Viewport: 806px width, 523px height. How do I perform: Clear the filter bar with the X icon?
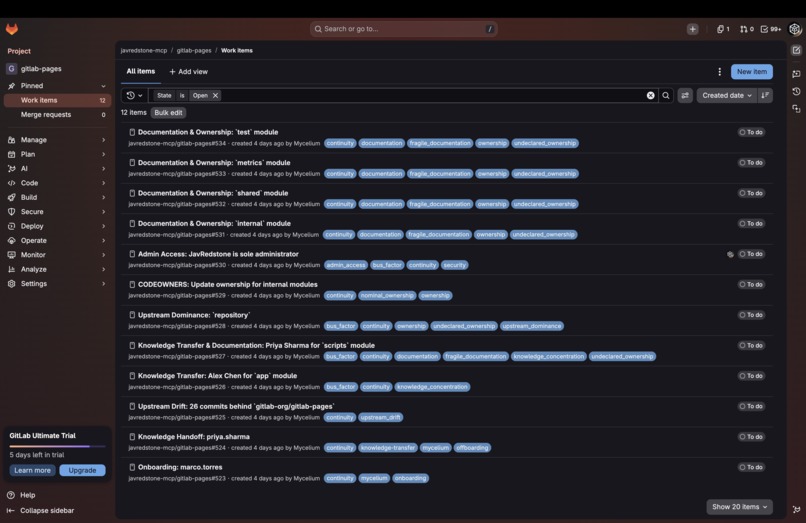[x=650, y=95]
